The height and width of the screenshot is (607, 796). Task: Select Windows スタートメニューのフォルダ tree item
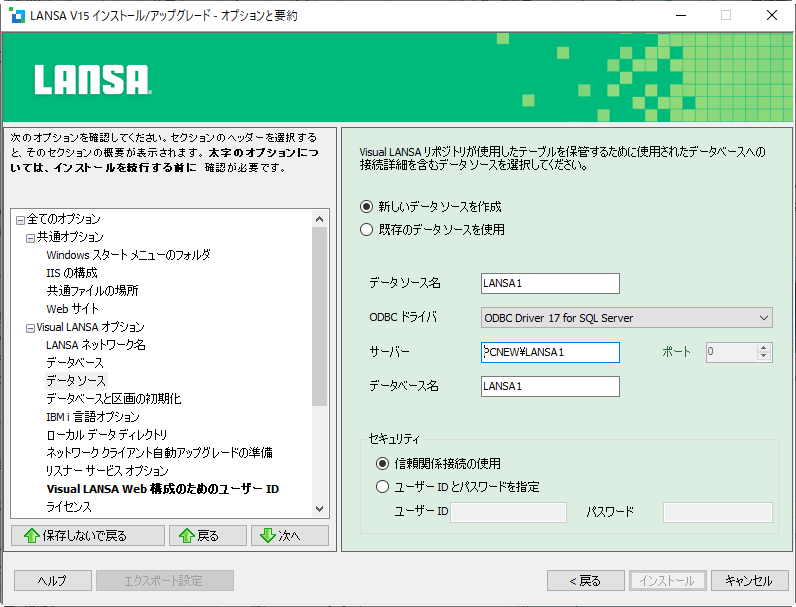pos(128,255)
